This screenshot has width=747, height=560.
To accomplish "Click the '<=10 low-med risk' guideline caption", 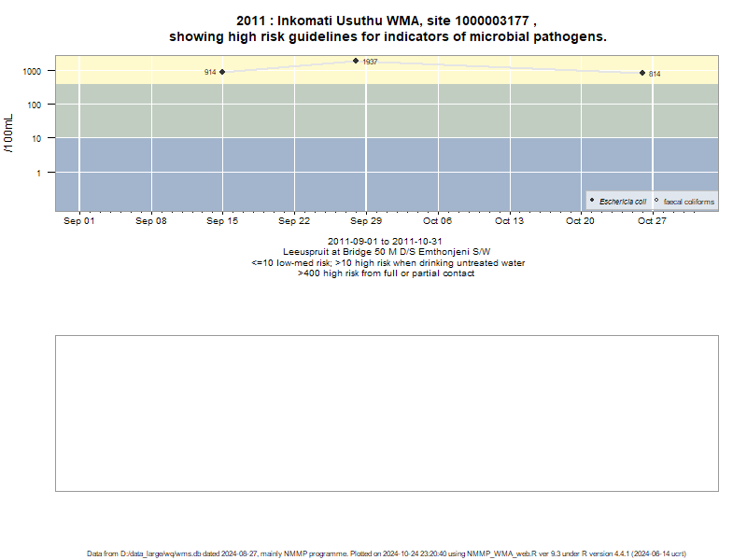I will click(388, 263).
